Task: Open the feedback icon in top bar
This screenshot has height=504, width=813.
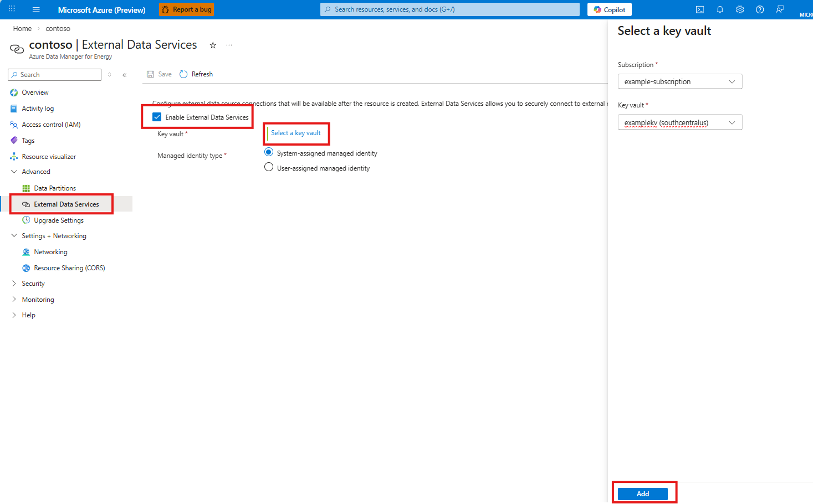Action: click(x=780, y=9)
